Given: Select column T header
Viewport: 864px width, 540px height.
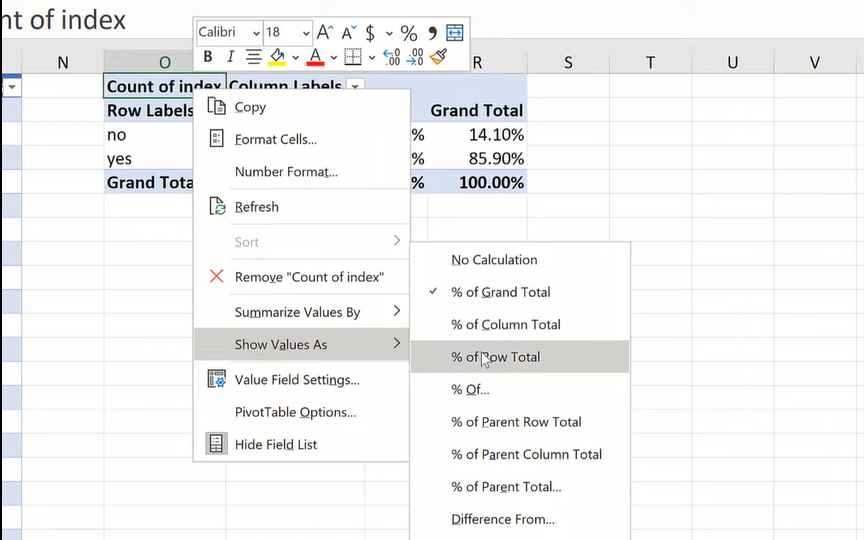Looking at the screenshot, I should click(x=650, y=62).
